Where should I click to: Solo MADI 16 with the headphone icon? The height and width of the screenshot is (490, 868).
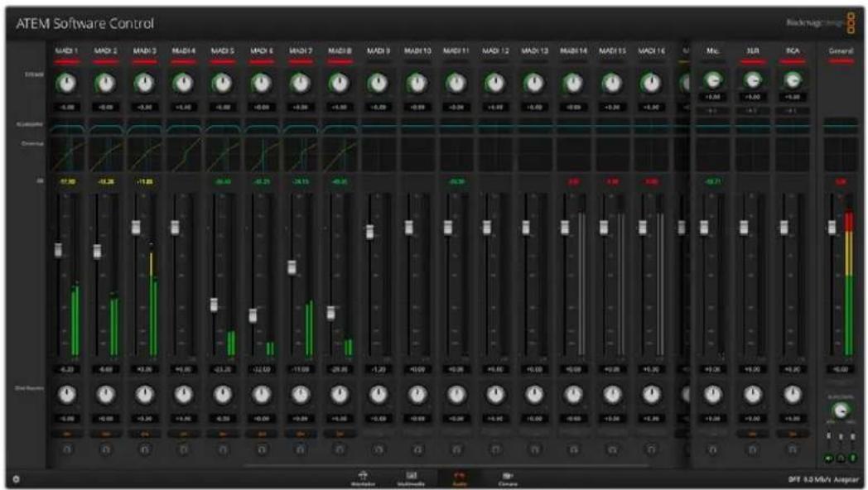(651, 449)
